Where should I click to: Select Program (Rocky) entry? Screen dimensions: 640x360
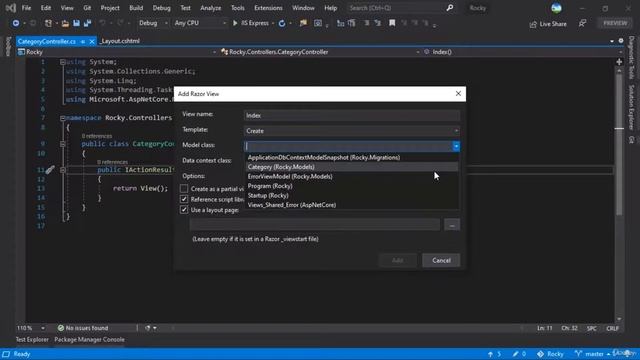(x=352, y=186)
